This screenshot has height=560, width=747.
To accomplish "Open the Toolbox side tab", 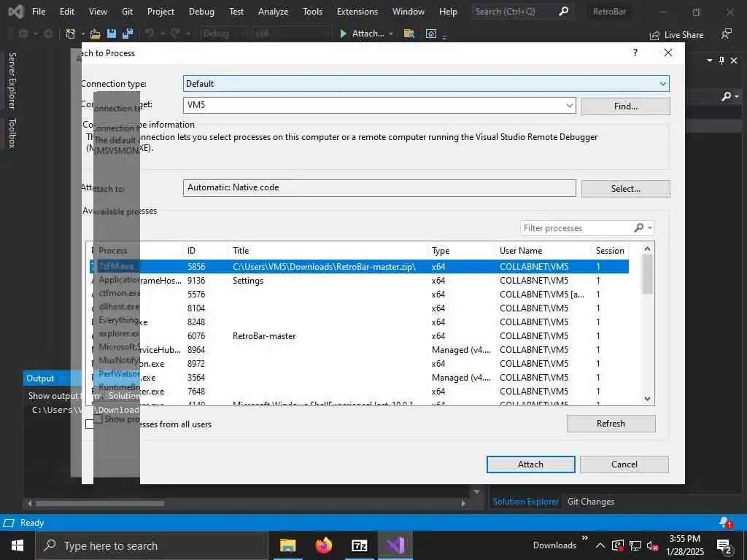I will click(x=12, y=133).
